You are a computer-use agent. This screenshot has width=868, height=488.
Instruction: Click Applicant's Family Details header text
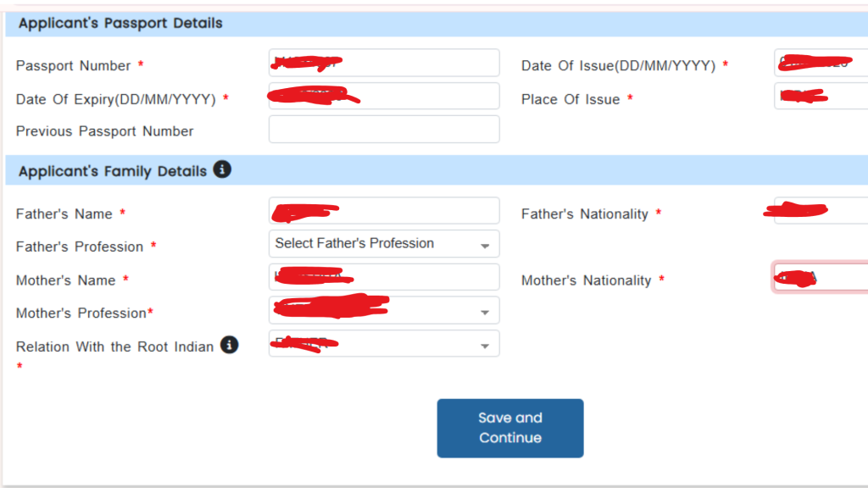tap(113, 171)
